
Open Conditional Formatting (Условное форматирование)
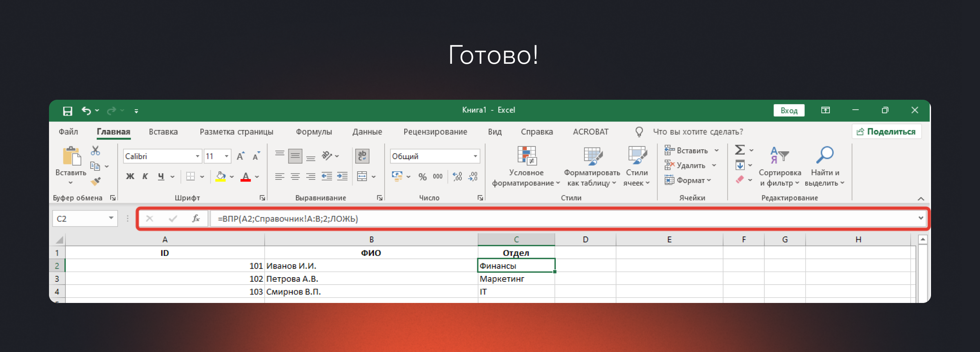tap(526, 166)
